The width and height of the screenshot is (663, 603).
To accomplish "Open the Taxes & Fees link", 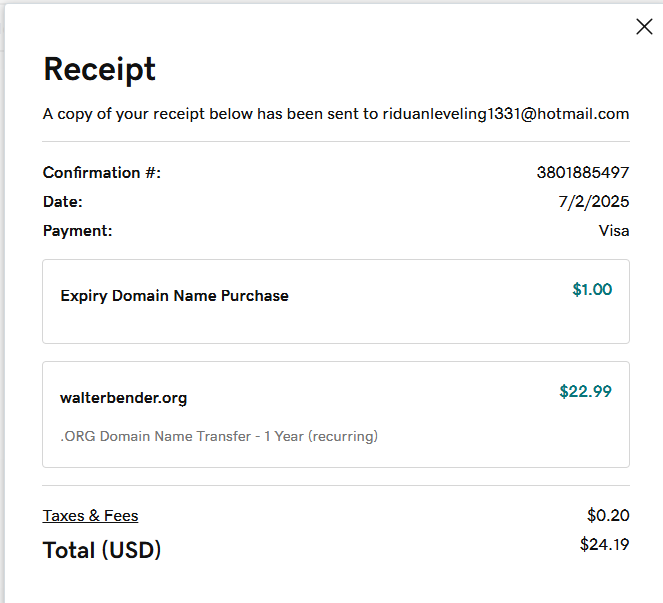I will pos(90,516).
